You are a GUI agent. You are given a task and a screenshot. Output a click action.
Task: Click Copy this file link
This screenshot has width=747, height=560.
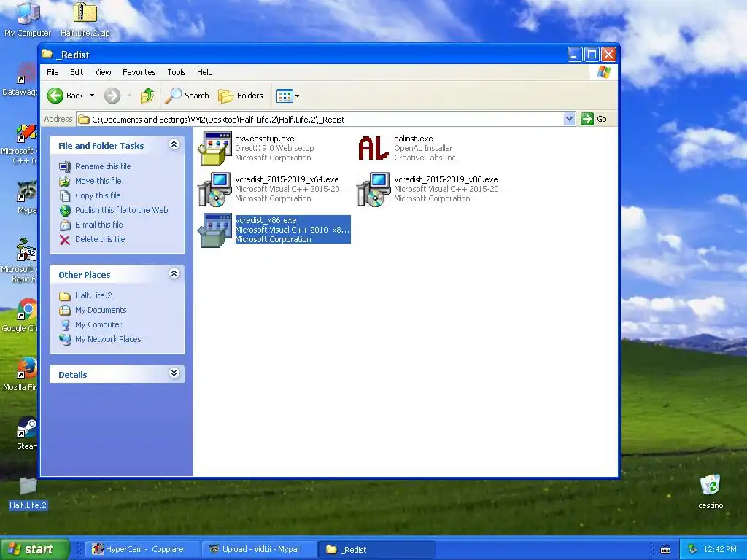tap(98, 195)
